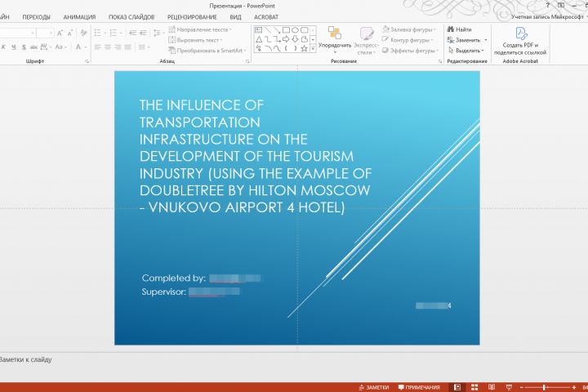Align text right
Image resolution: width=588 pixels, height=392 pixels.
(118, 47)
